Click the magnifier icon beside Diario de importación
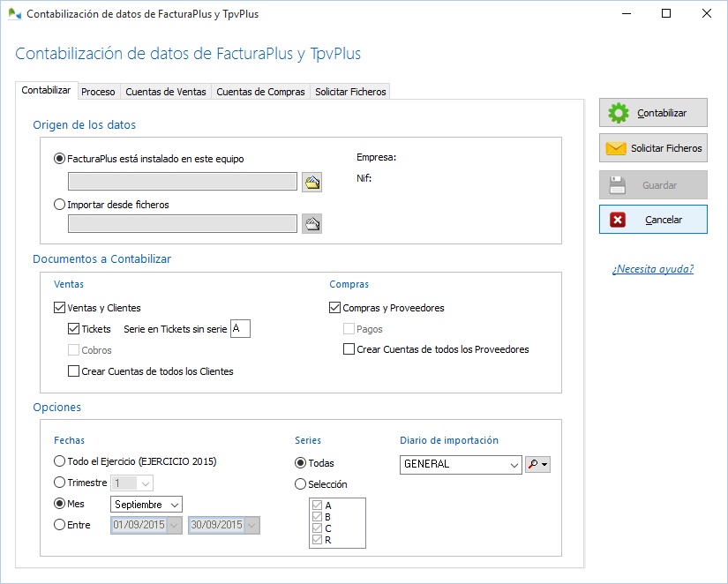 (534, 463)
